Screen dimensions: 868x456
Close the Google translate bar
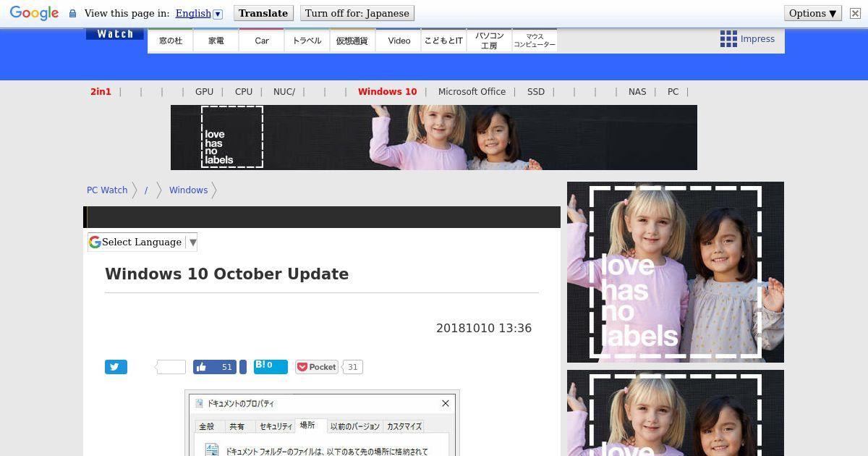855,13
